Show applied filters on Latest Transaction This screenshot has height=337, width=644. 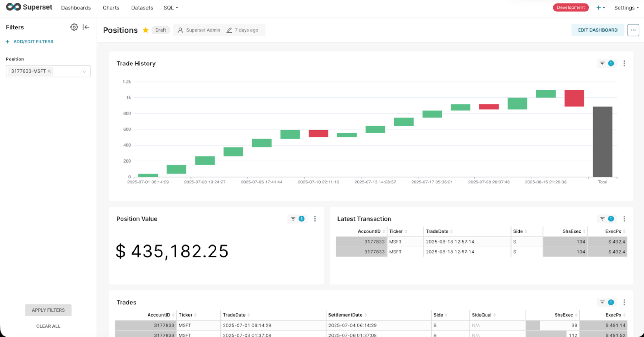coord(606,219)
